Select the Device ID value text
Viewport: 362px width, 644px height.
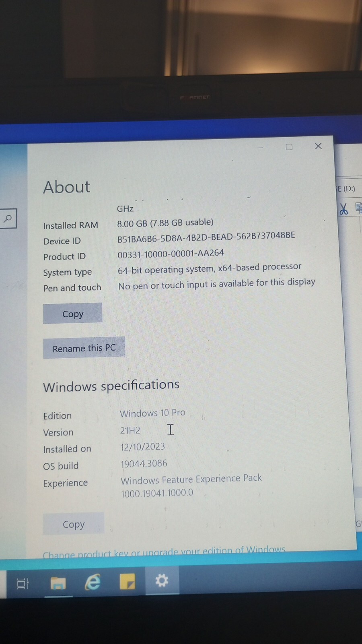point(206,237)
